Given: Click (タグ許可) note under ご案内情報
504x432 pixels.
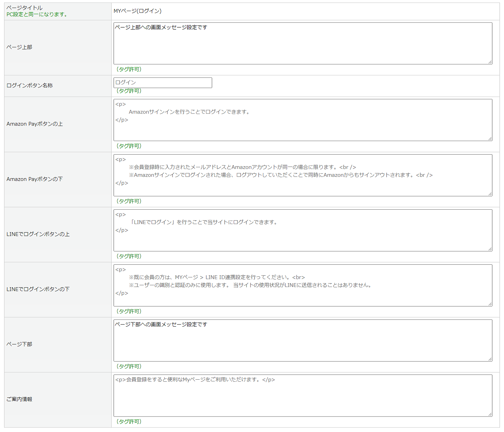Looking at the screenshot, I should tap(129, 421).
